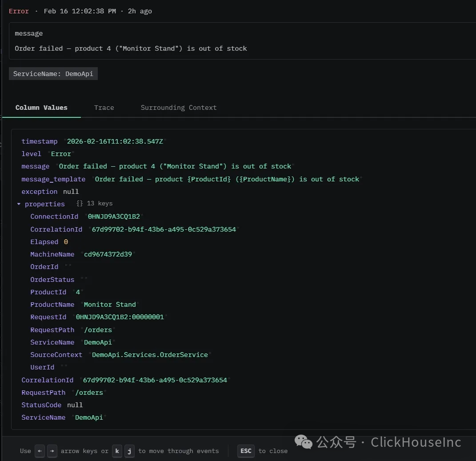Click the ESC key to close

[246, 451]
